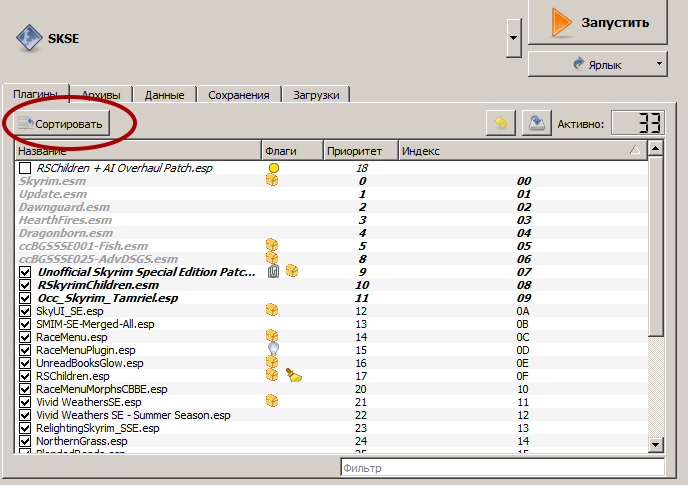The width and height of the screenshot is (688, 485).
Task: Click the SKSE executable icon
Action: click(x=29, y=38)
